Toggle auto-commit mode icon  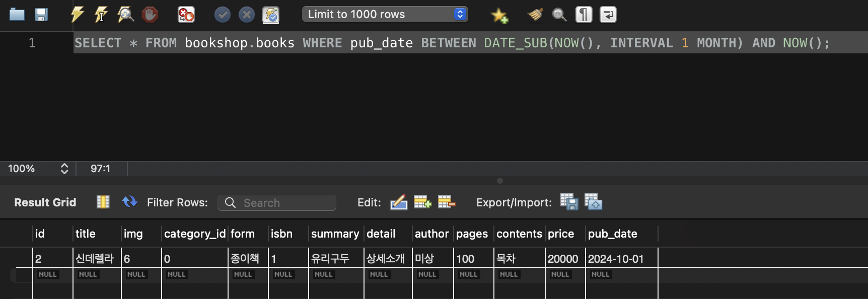tap(271, 15)
